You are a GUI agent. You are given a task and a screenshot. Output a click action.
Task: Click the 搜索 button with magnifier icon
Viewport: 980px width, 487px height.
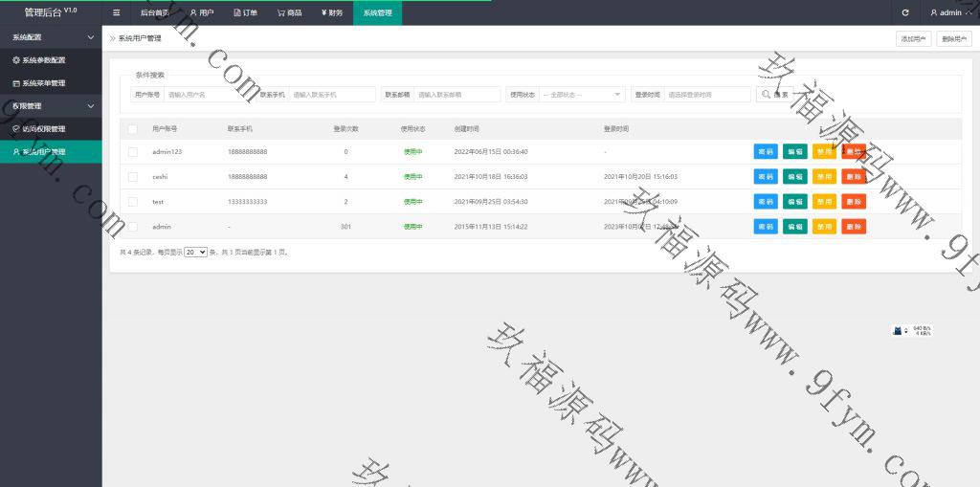click(774, 95)
